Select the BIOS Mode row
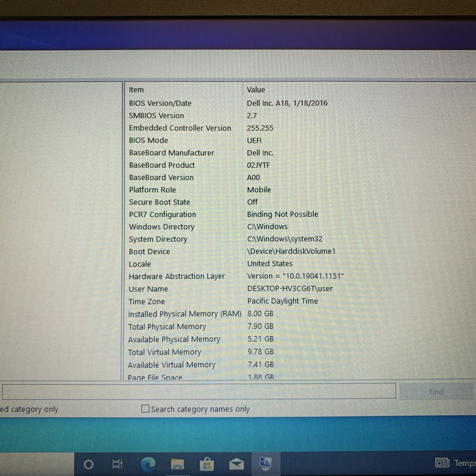 click(x=300, y=140)
